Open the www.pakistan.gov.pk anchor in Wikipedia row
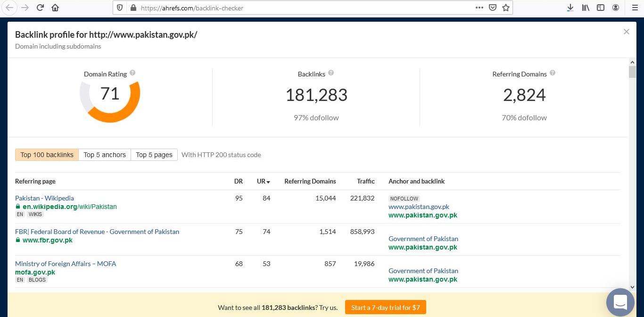 click(x=419, y=207)
